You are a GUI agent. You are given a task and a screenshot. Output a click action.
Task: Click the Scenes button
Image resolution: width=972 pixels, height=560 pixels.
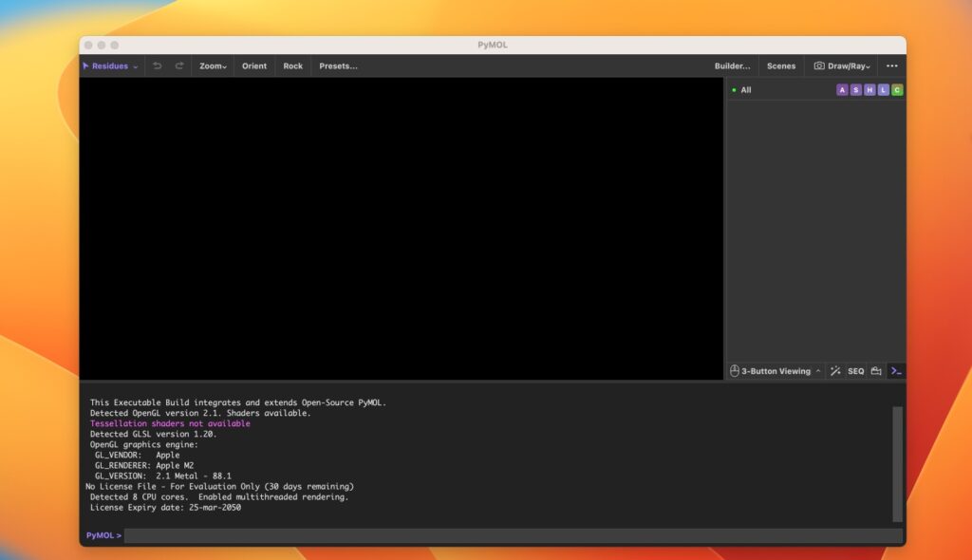click(780, 65)
